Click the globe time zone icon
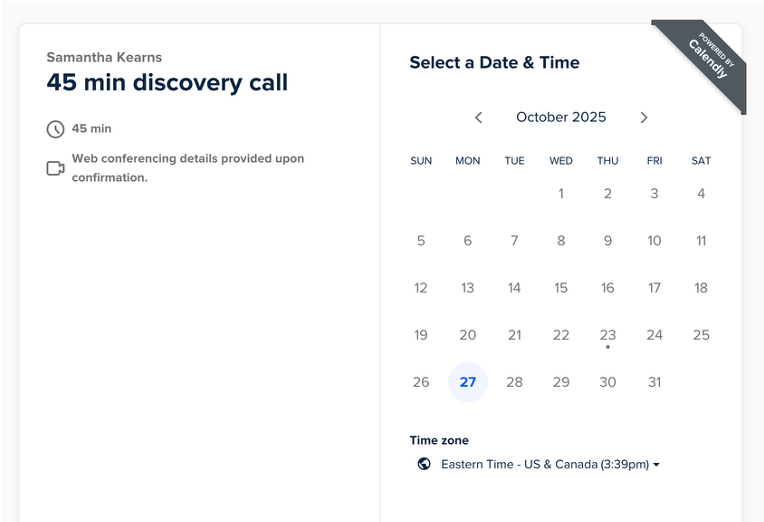 (424, 464)
